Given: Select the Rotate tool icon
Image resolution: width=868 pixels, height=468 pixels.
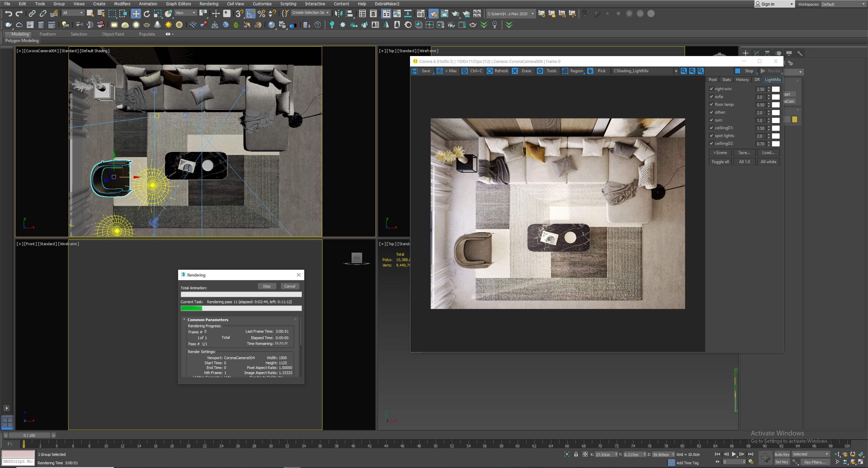Looking at the screenshot, I should (146, 14).
